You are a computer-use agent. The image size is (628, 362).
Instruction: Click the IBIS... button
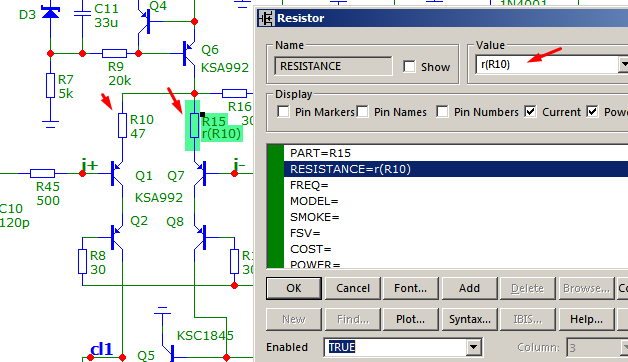527,319
